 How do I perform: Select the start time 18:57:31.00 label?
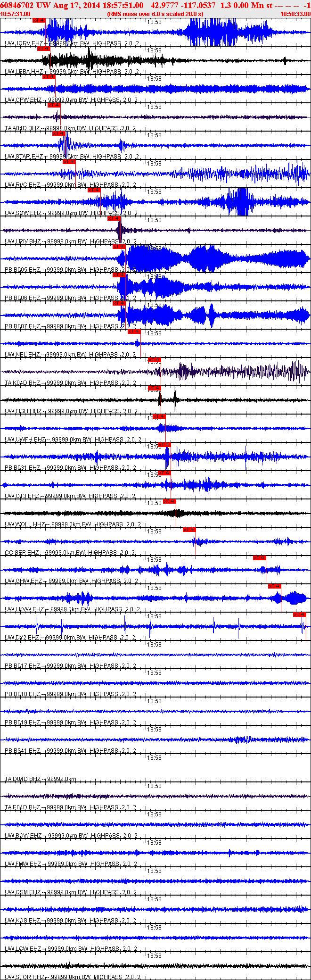coord(16,14)
